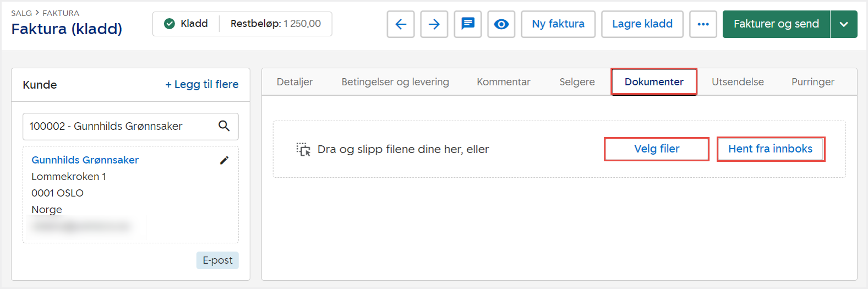Click the Lagre kladd button

tap(642, 24)
